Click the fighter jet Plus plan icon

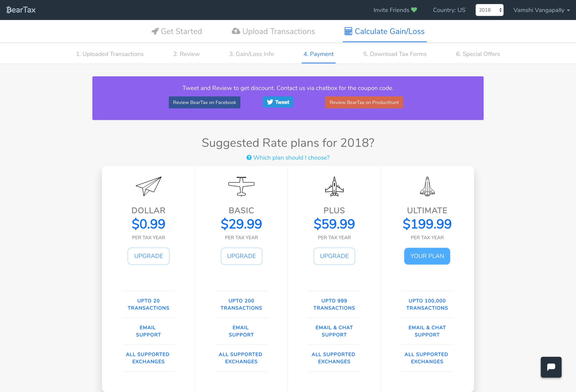coord(334,186)
